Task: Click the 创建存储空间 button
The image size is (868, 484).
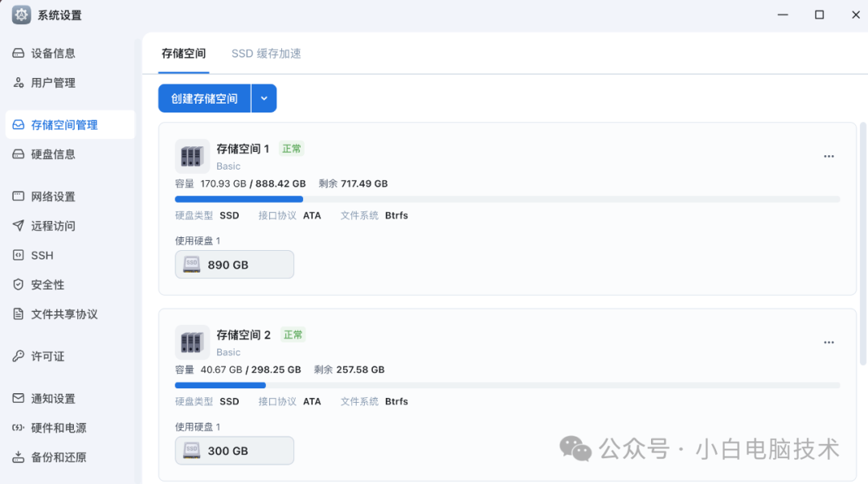Action: (x=205, y=97)
